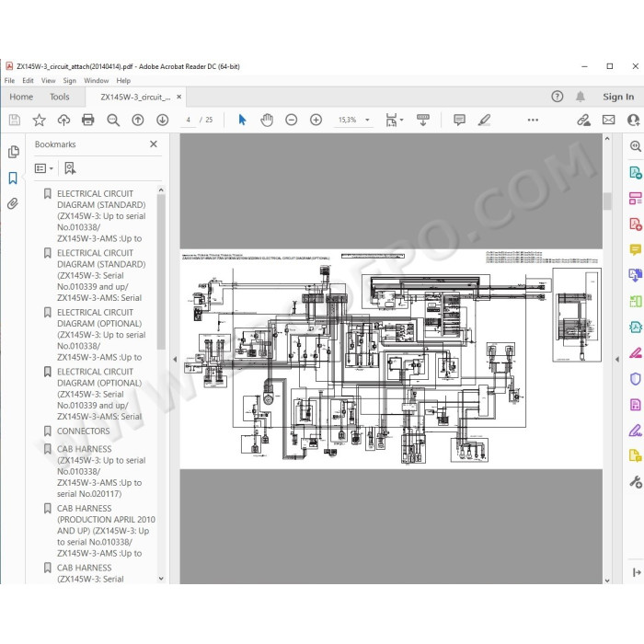Send file by email envelope icon

pos(609,120)
